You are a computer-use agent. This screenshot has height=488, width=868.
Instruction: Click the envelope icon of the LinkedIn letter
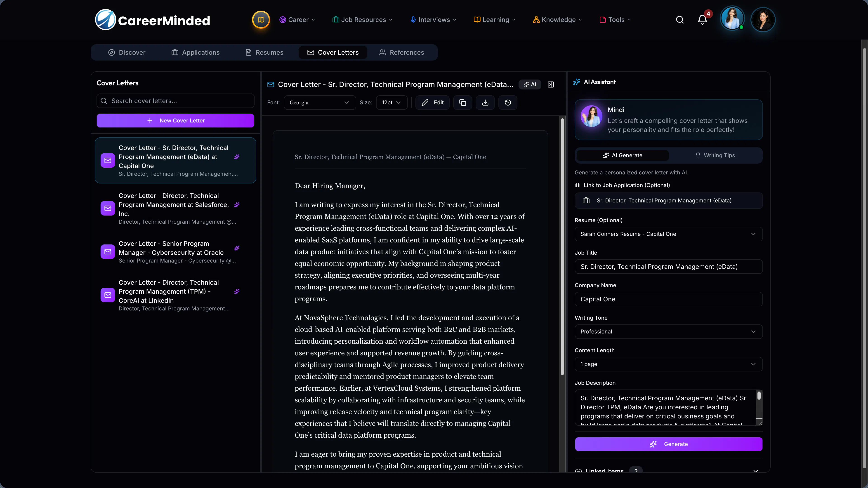(108, 295)
